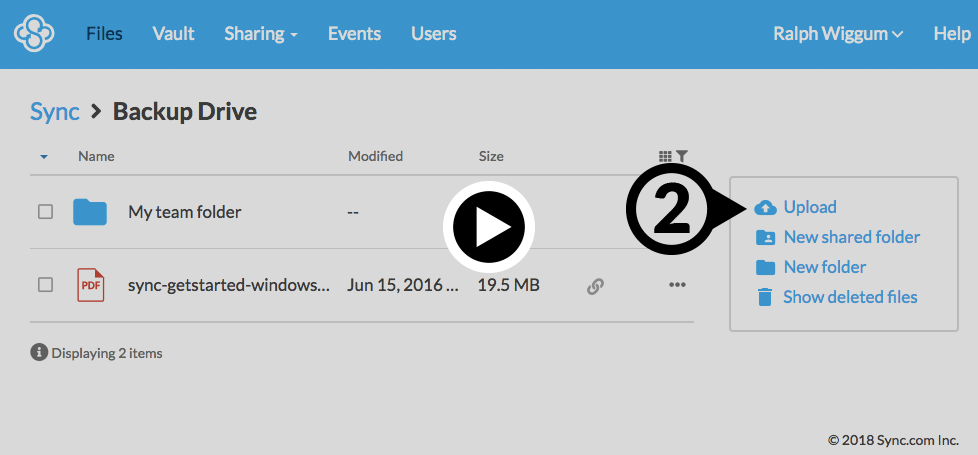Click the Upload cloud icon
The width and height of the screenshot is (978, 455).
coord(765,208)
